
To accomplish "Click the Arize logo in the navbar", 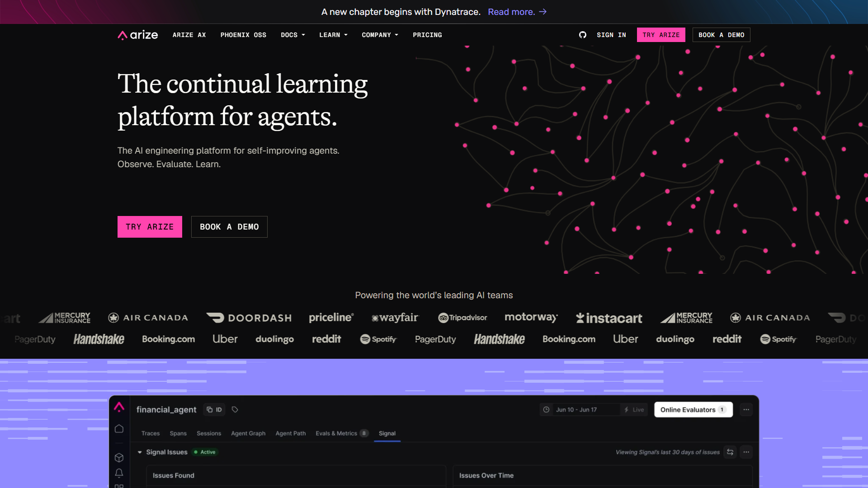I will point(138,35).
